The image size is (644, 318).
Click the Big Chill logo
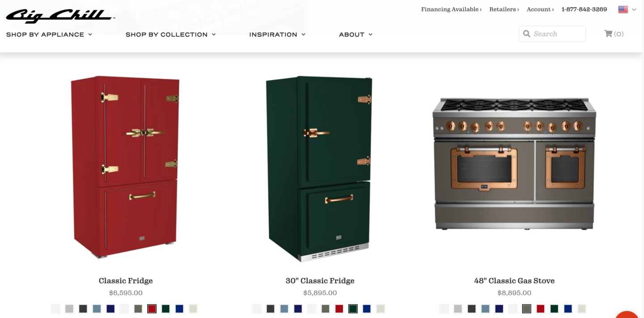(x=60, y=16)
